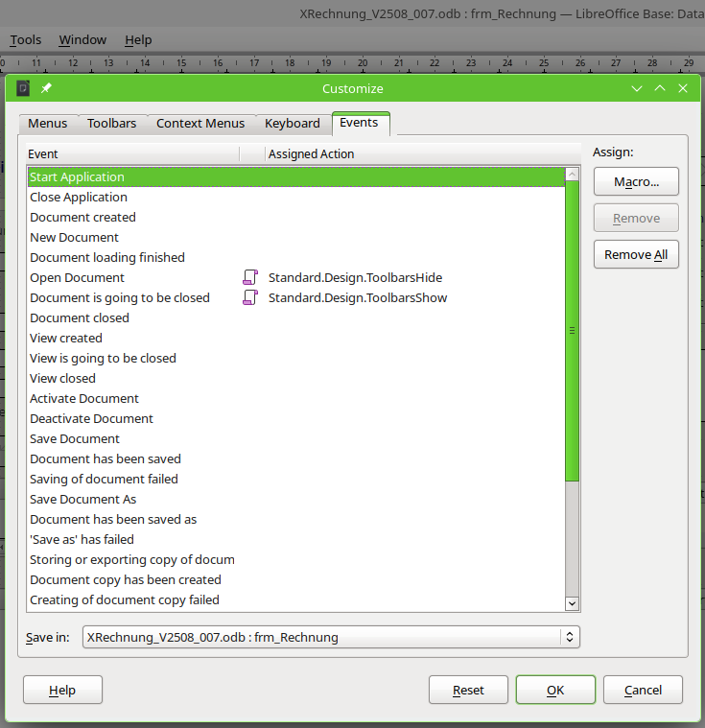Click the Reset button

pos(468,690)
